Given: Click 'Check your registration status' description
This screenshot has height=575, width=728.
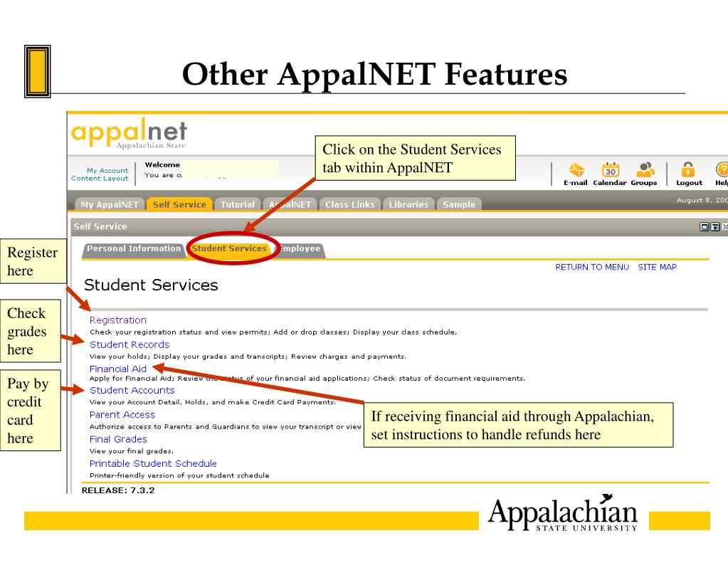Looking at the screenshot, I should point(273,332).
